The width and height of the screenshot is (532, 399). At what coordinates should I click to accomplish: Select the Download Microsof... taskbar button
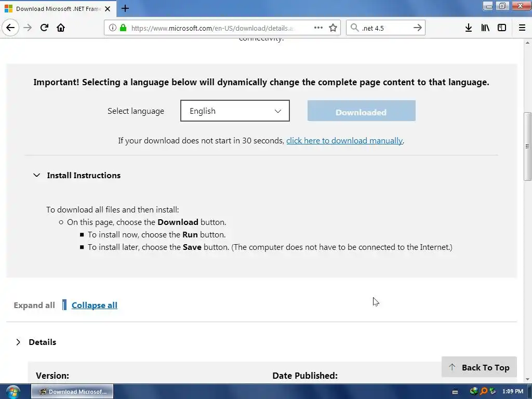(72, 392)
